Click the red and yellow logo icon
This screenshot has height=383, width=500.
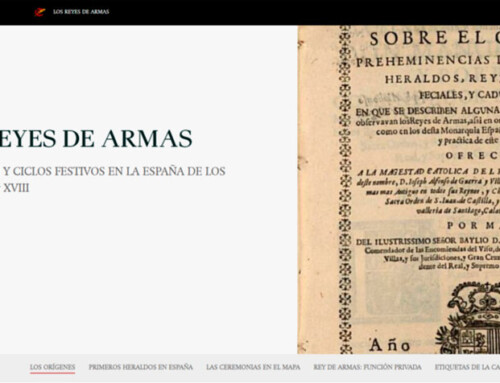pos(40,12)
